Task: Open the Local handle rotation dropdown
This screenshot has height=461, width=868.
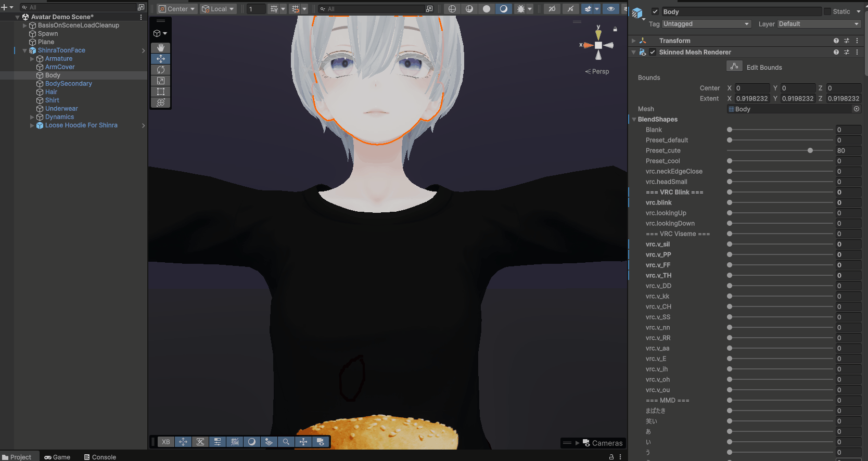Action: (x=218, y=9)
